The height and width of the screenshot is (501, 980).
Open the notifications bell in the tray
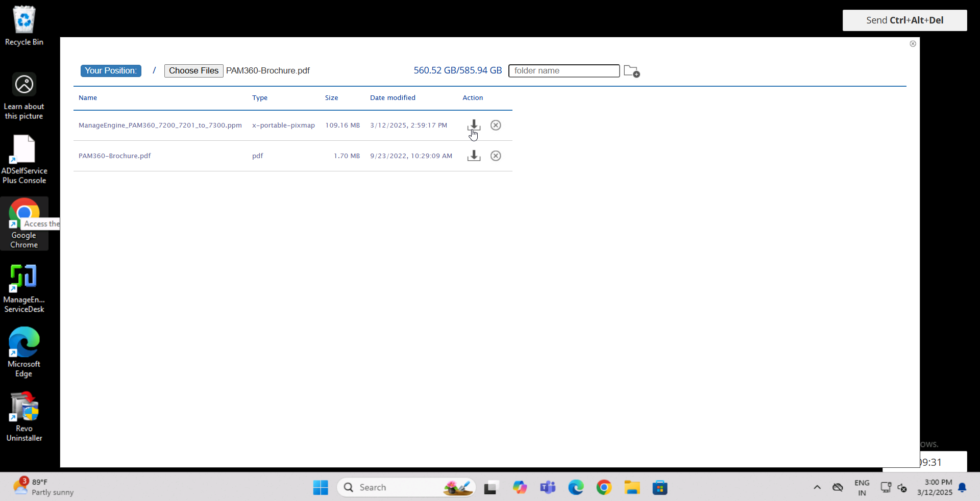point(963,487)
